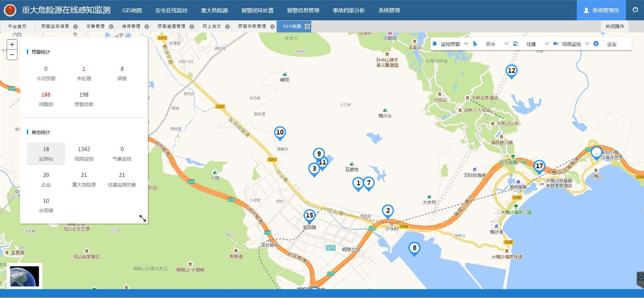Open the 重大危险源 menu
The height and width of the screenshot is (298, 644).
(214, 11)
